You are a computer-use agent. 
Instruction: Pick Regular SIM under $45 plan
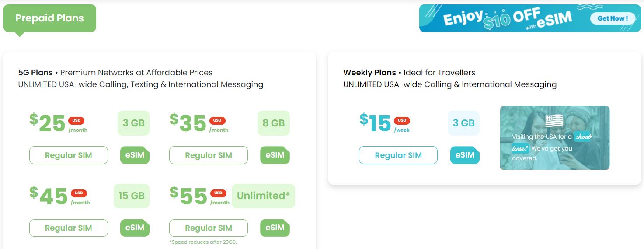pyautogui.click(x=69, y=228)
